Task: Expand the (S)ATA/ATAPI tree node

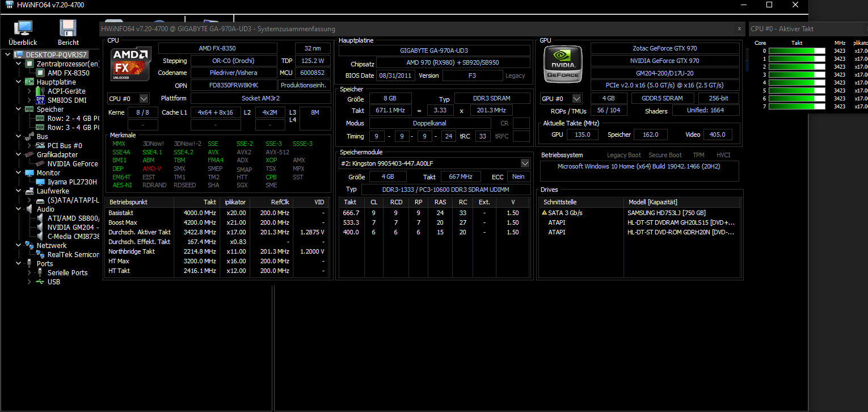Action: click(30, 200)
